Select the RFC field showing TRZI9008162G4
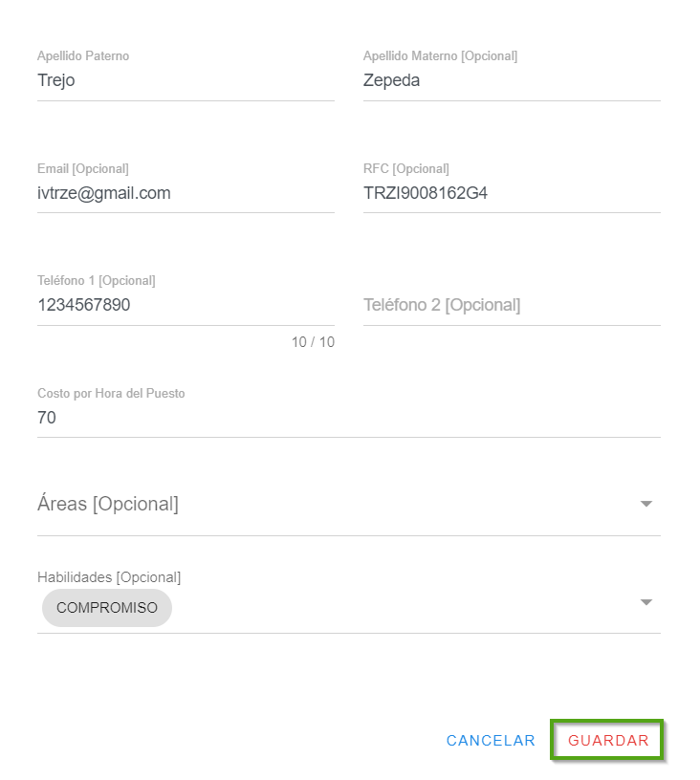Image resolution: width=700 pixels, height=780 pixels. click(x=512, y=193)
